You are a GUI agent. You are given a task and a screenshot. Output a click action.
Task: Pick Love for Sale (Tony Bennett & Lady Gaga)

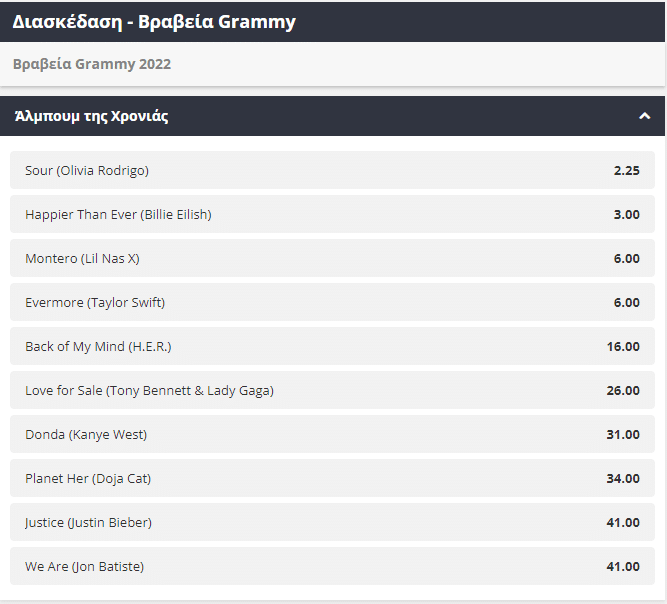coord(332,390)
